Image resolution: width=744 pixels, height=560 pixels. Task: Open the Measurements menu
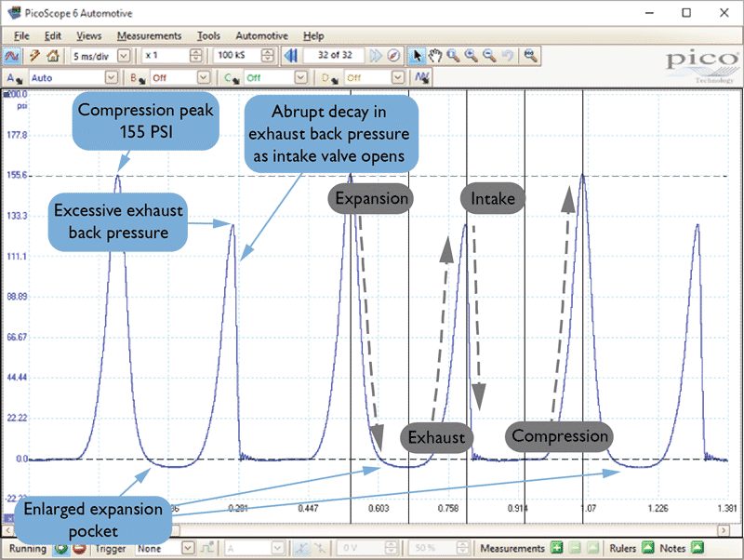coord(149,35)
